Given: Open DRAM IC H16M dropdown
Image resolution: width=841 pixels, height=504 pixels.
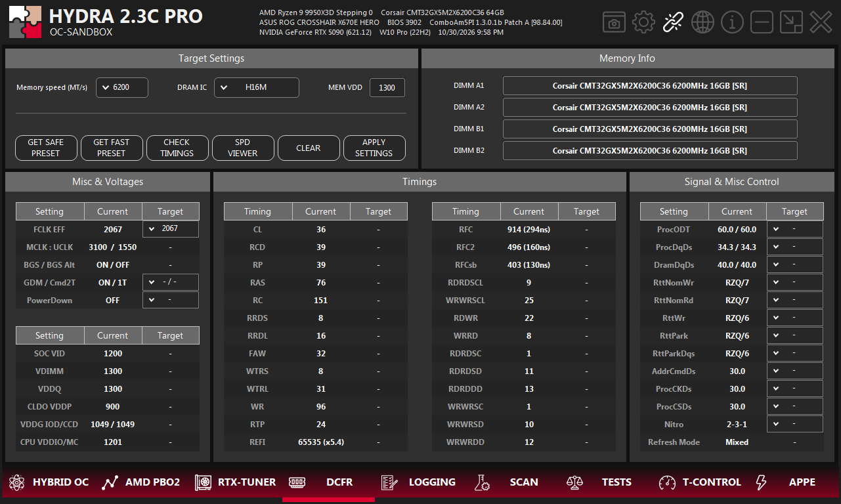Looking at the screenshot, I should 257,87.
